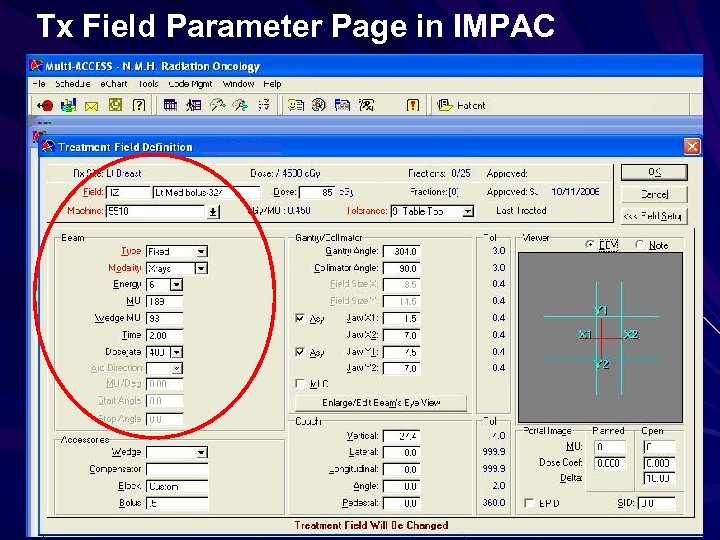Click the OK button
This screenshot has height=540, width=720.
[x=654, y=172]
